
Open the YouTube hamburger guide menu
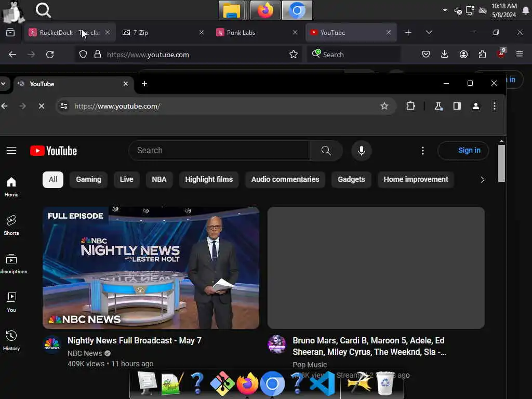point(11,150)
